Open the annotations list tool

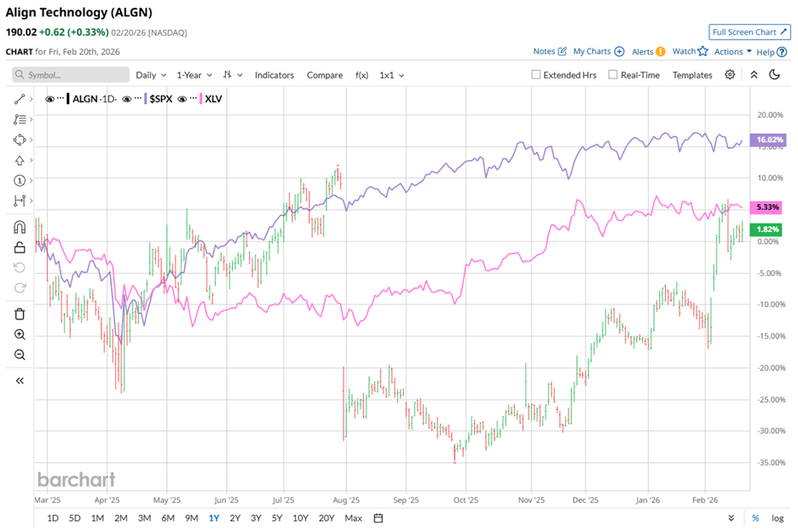19,119
